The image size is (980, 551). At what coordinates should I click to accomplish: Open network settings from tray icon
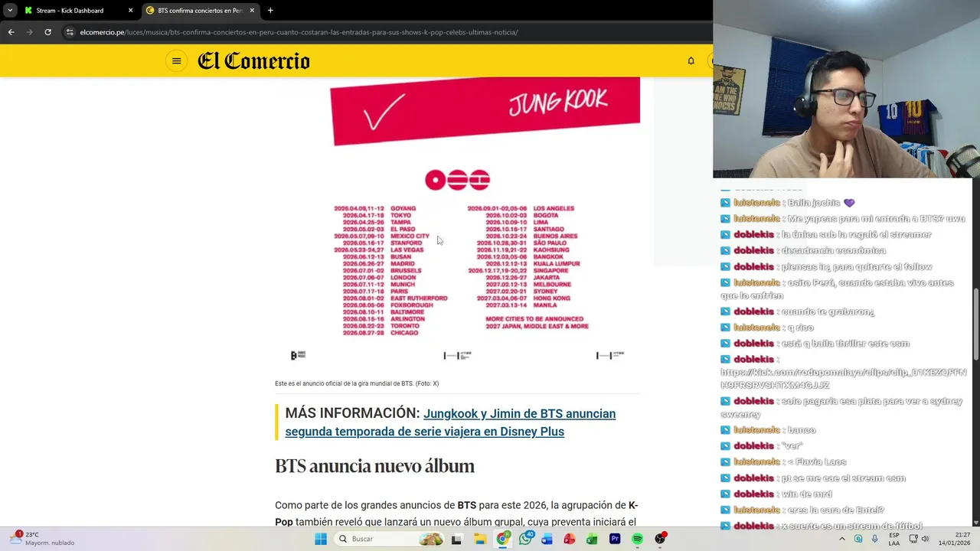pyautogui.click(x=913, y=539)
